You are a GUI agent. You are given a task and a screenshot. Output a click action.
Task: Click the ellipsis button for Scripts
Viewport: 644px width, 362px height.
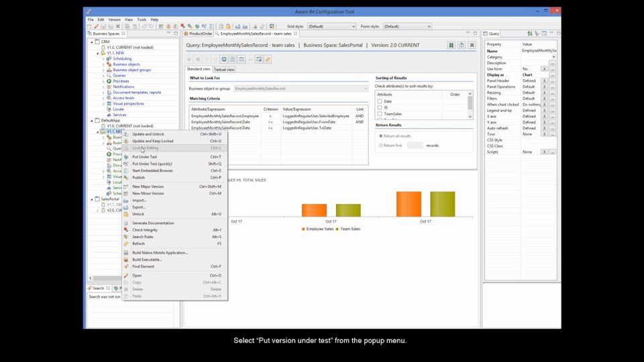552,152
